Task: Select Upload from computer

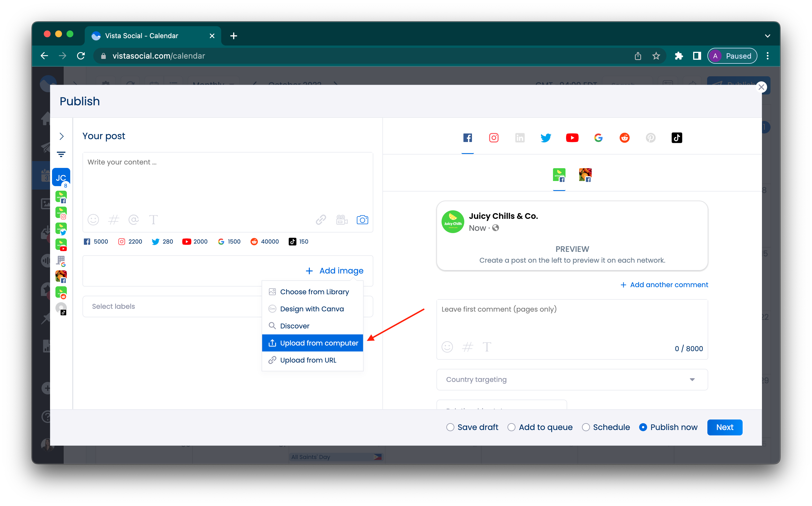Action: pos(312,343)
